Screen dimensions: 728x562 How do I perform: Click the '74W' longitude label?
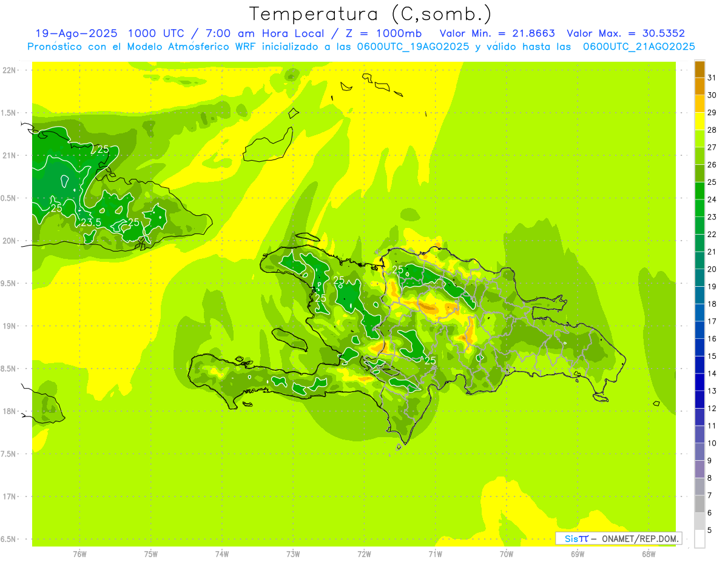point(222,554)
